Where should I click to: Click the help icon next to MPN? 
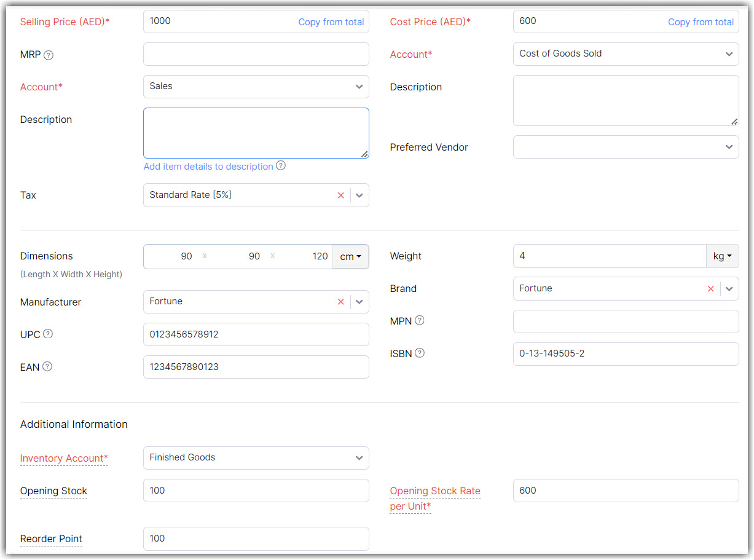[420, 320]
